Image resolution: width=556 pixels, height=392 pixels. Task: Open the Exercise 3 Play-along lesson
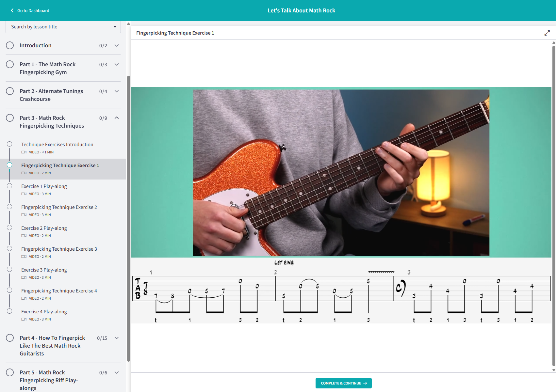[44, 270]
